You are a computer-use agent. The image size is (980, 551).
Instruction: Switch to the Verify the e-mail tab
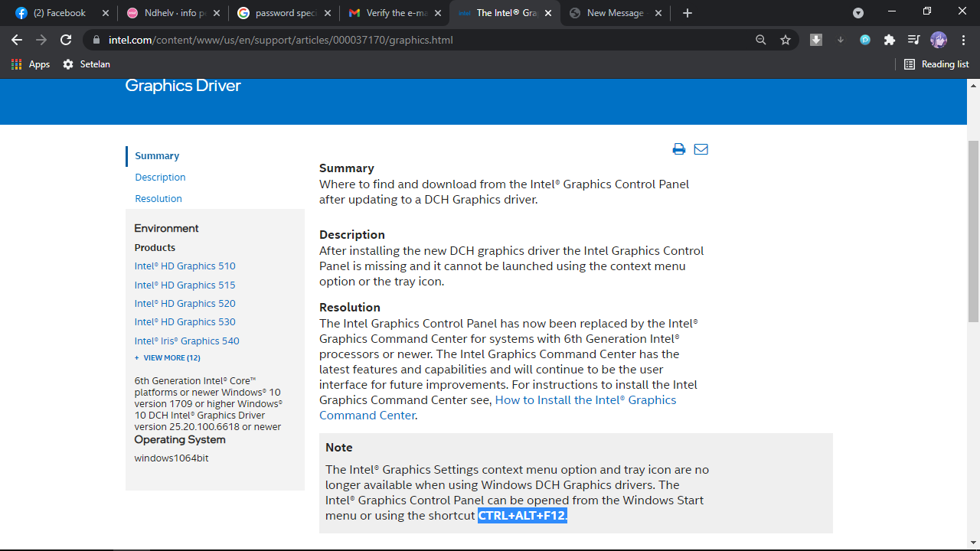(x=395, y=12)
